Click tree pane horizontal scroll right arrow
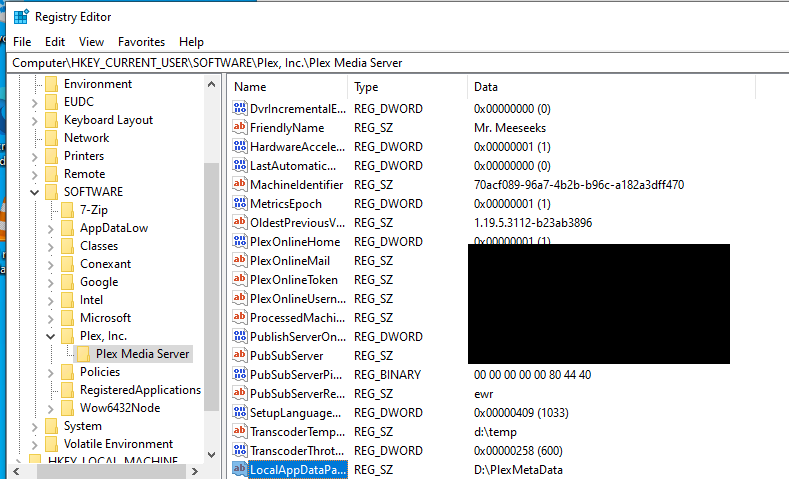789x479 pixels. pyautogui.click(x=195, y=471)
